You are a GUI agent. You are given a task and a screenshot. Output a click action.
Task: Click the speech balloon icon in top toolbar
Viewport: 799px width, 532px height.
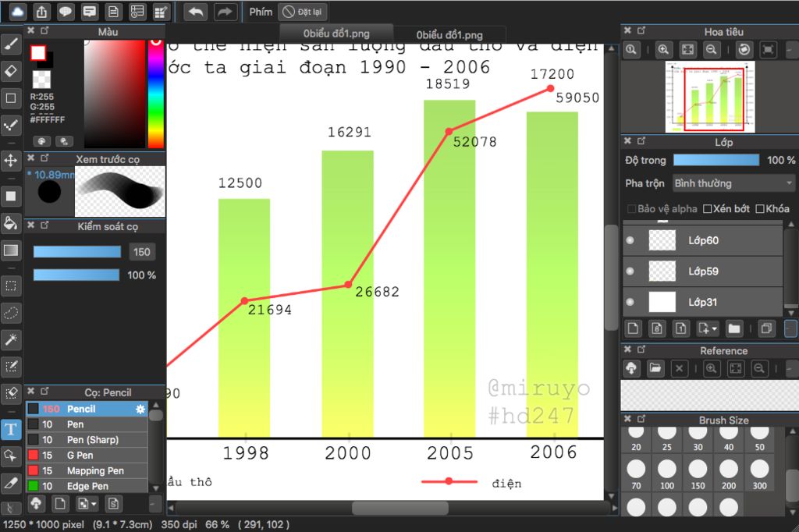click(66, 11)
